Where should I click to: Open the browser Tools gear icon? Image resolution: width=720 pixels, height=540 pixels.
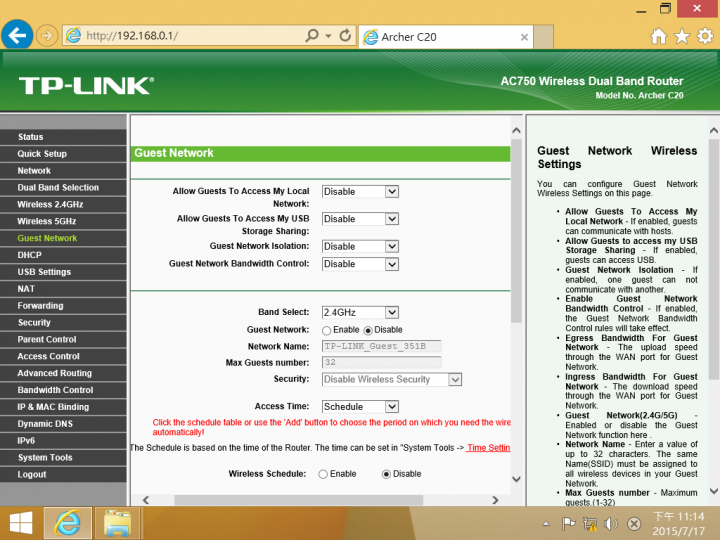click(x=705, y=36)
